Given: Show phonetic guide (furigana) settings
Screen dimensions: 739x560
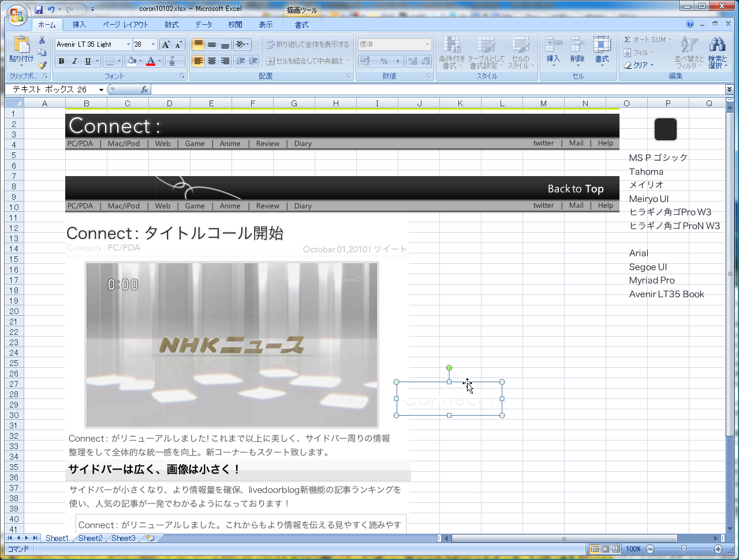Looking at the screenshot, I should click(x=171, y=61).
